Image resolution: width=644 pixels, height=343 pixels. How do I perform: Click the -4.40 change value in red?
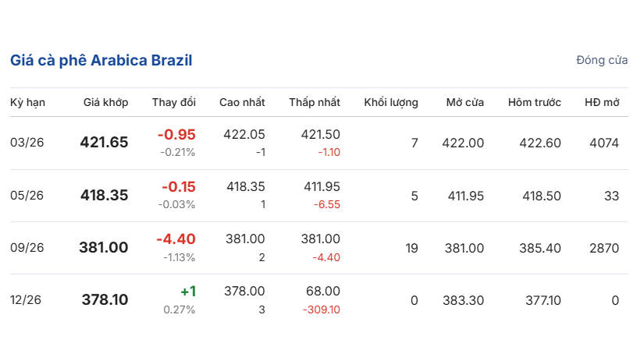176,239
